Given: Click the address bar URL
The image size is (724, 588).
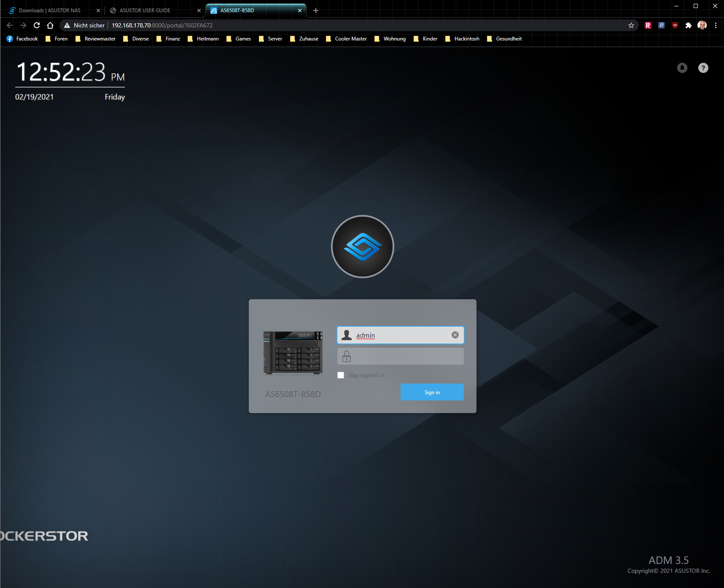Looking at the screenshot, I should 162,25.
